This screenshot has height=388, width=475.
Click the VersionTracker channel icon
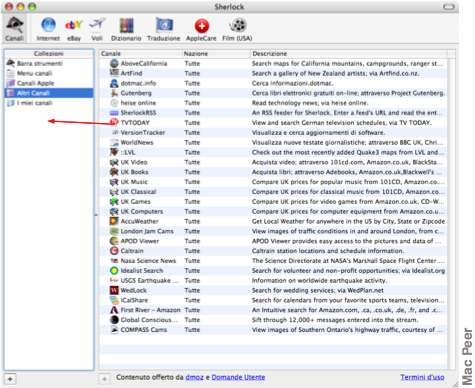[115, 132]
